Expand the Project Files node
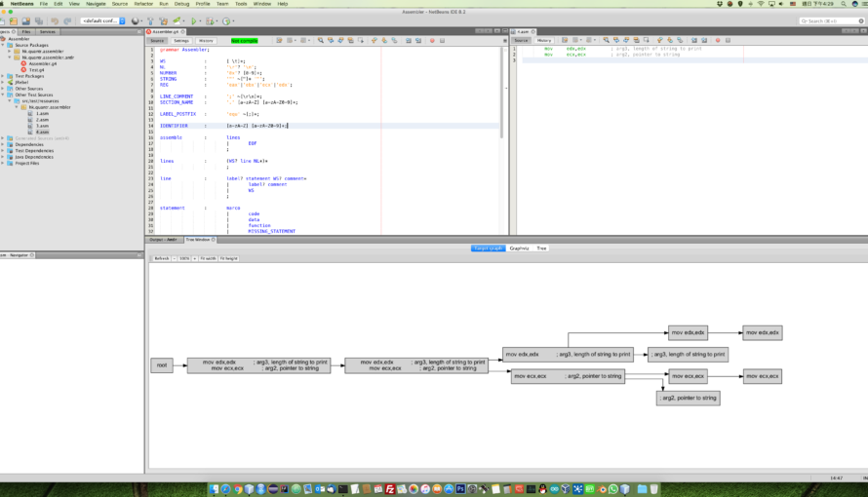The width and height of the screenshot is (868, 497). (3, 163)
